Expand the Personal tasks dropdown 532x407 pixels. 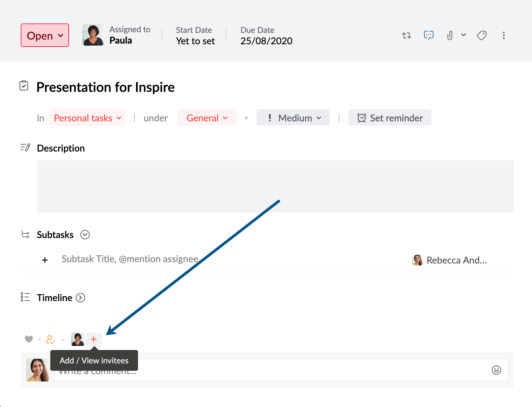(x=87, y=118)
